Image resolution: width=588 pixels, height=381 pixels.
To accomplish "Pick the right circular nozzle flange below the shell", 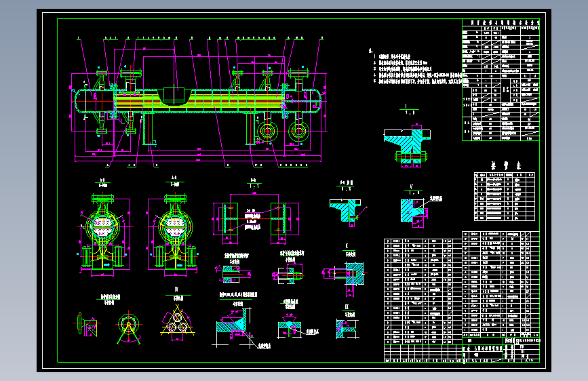I will 299,132.
